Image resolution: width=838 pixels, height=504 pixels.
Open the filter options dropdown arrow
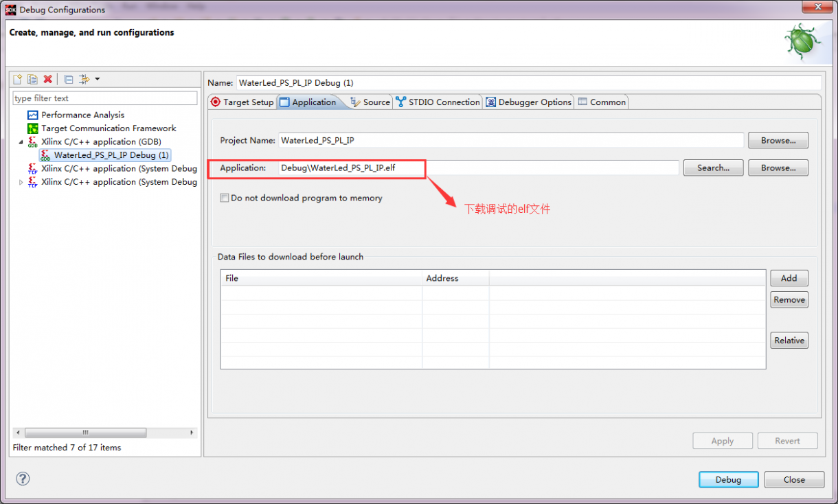[98, 79]
